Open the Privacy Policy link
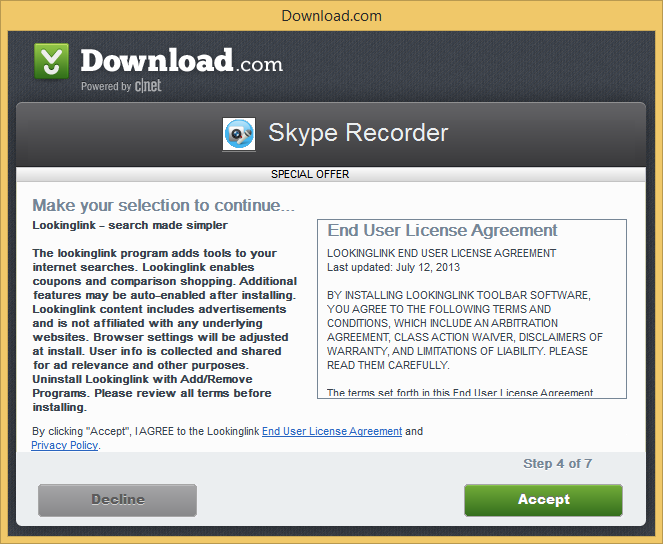This screenshot has width=663, height=544. coord(65,445)
